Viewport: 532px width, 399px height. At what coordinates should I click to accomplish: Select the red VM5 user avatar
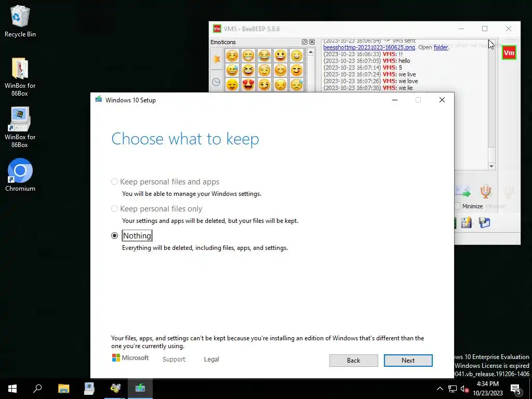[509, 52]
